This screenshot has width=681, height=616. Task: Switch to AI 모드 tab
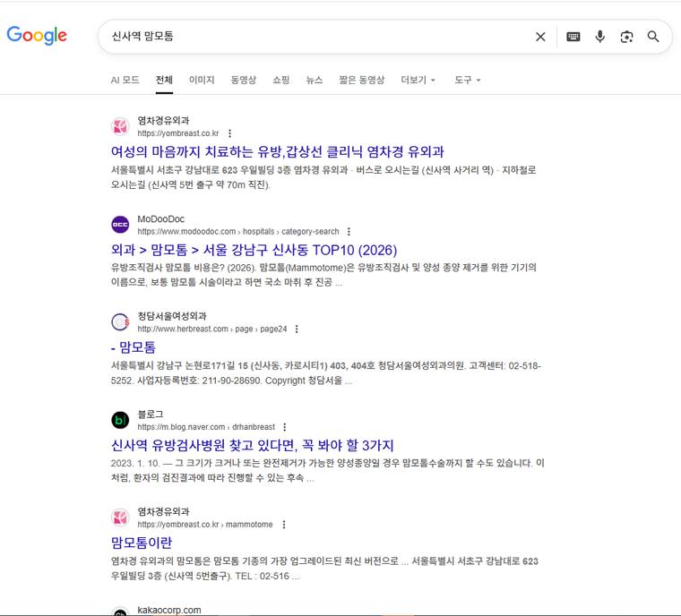(x=125, y=80)
